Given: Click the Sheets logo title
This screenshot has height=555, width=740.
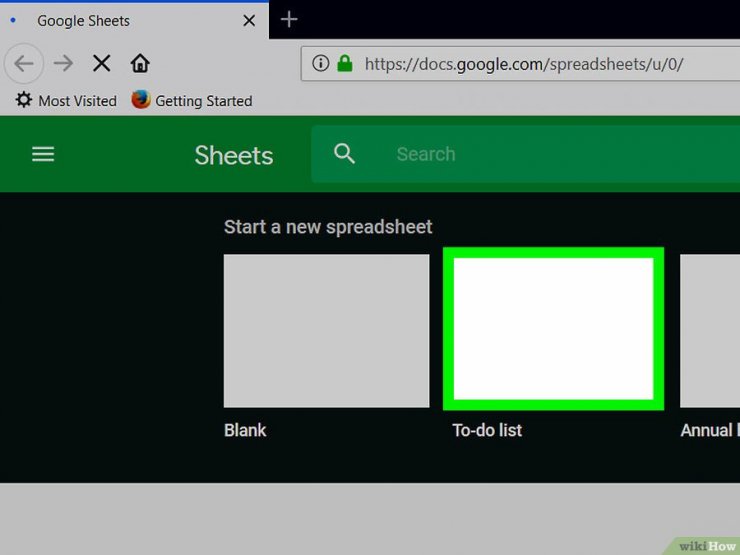Looking at the screenshot, I should (x=234, y=155).
